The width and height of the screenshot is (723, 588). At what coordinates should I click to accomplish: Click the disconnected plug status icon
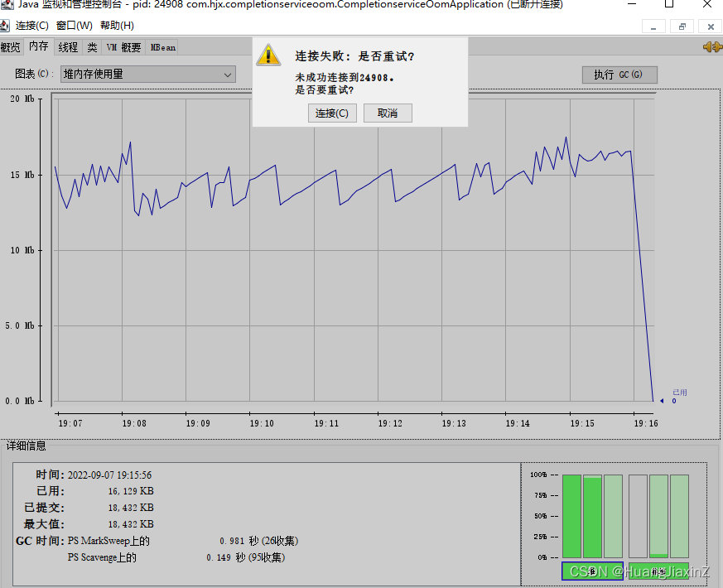pyautogui.click(x=712, y=46)
